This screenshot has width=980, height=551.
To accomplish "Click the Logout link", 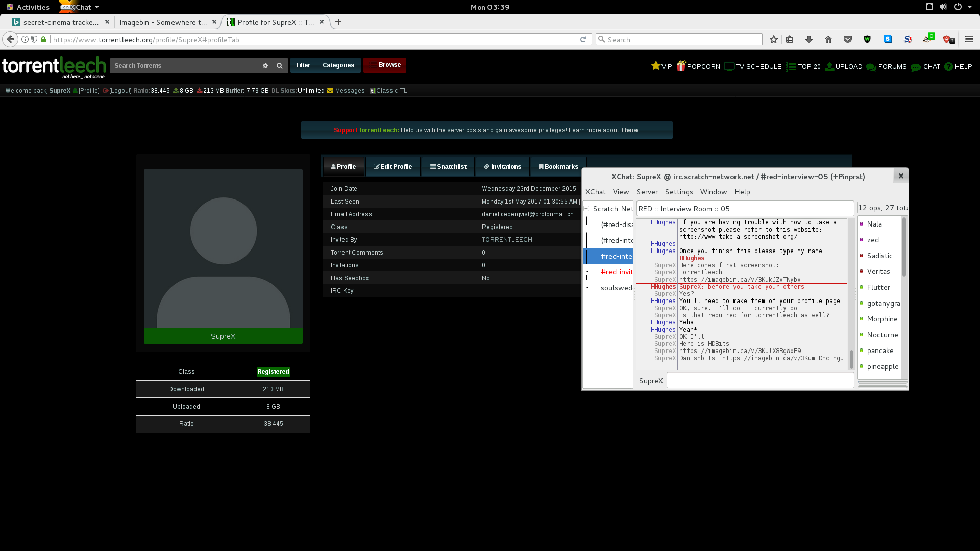I will pyautogui.click(x=117, y=91).
